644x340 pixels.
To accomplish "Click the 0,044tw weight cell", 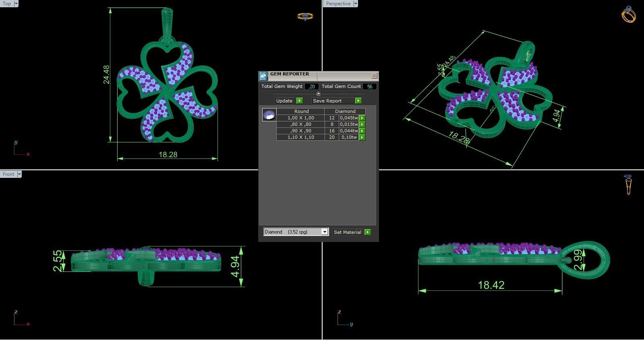I will [349, 131].
